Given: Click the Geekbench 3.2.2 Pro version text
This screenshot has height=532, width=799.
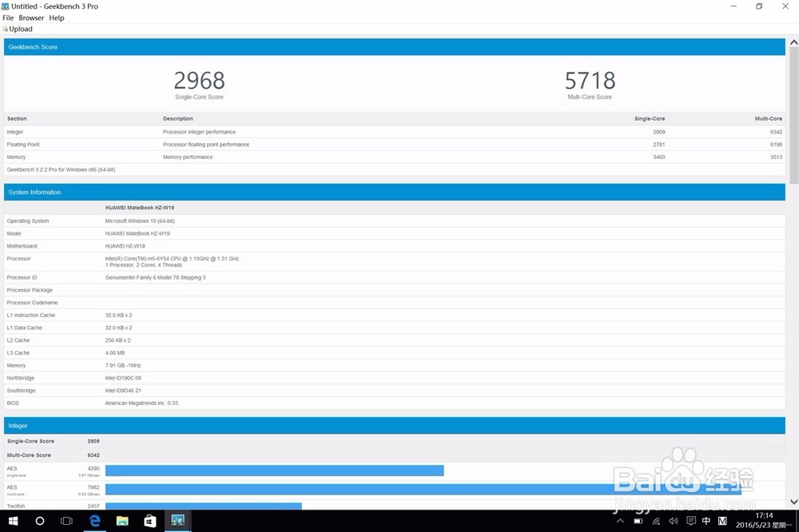Looking at the screenshot, I should pyautogui.click(x=62, y=169).
